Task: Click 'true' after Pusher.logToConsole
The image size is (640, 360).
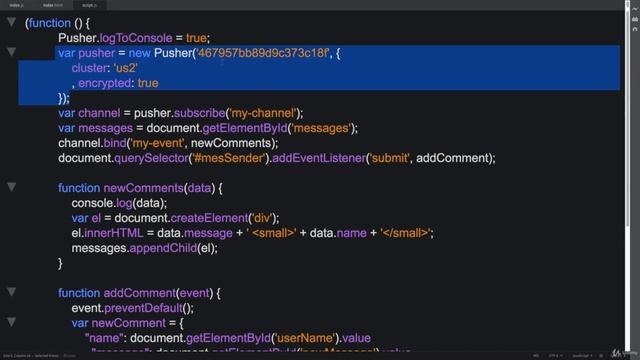Action: pyautogui.click(x=196, y=38)
